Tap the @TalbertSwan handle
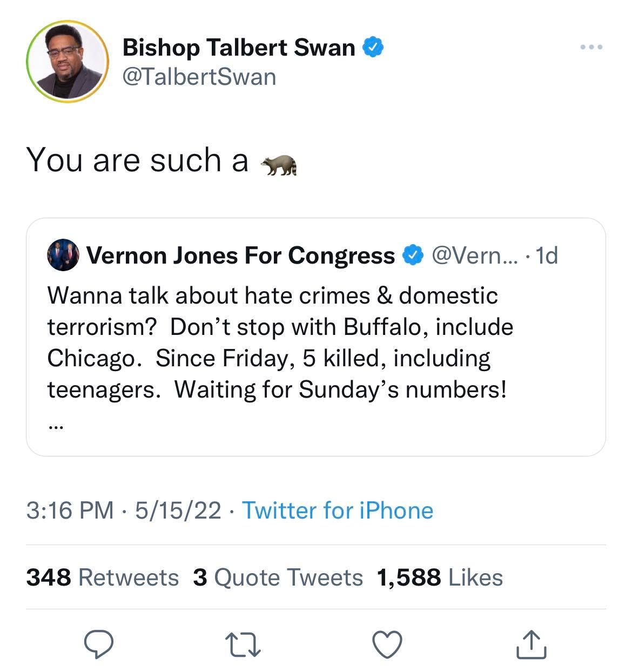 199,77
